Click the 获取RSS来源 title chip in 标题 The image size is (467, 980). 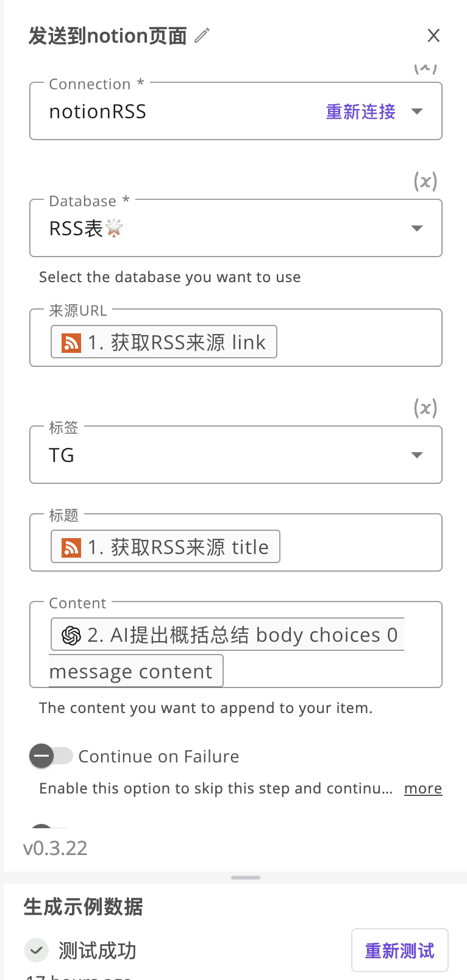177,547
